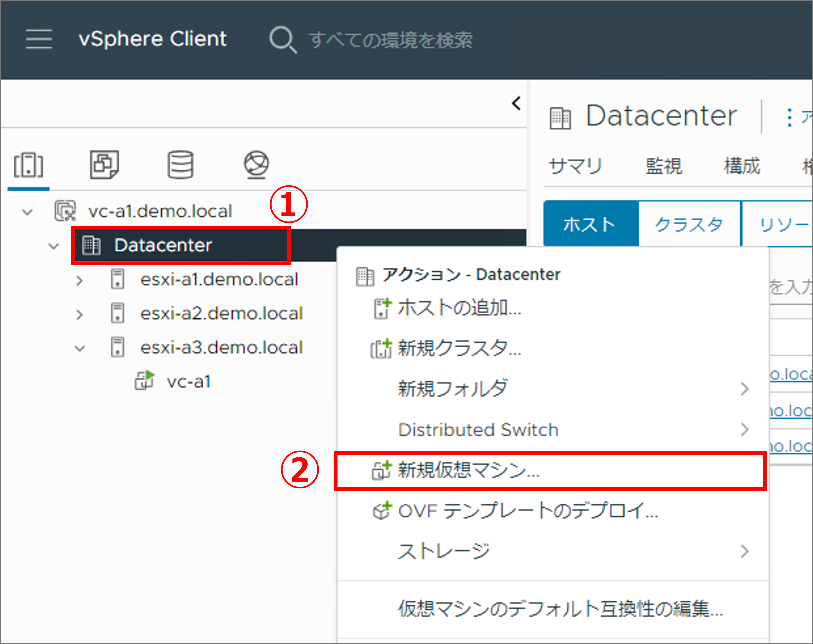Open the Distributed Switch submenu
The image size is (813, 644).
(x=553, y=430)
